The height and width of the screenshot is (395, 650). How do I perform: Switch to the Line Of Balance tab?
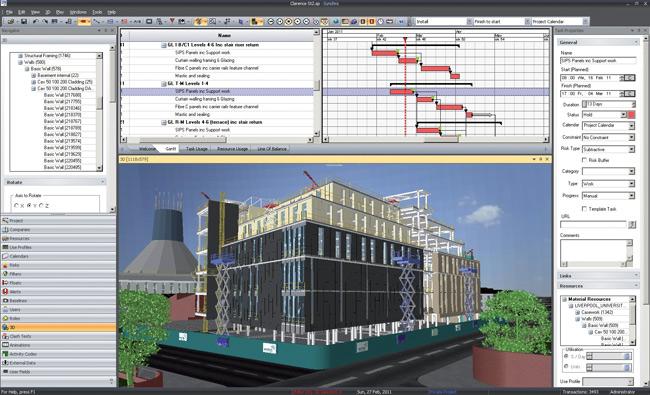point(272,149)
